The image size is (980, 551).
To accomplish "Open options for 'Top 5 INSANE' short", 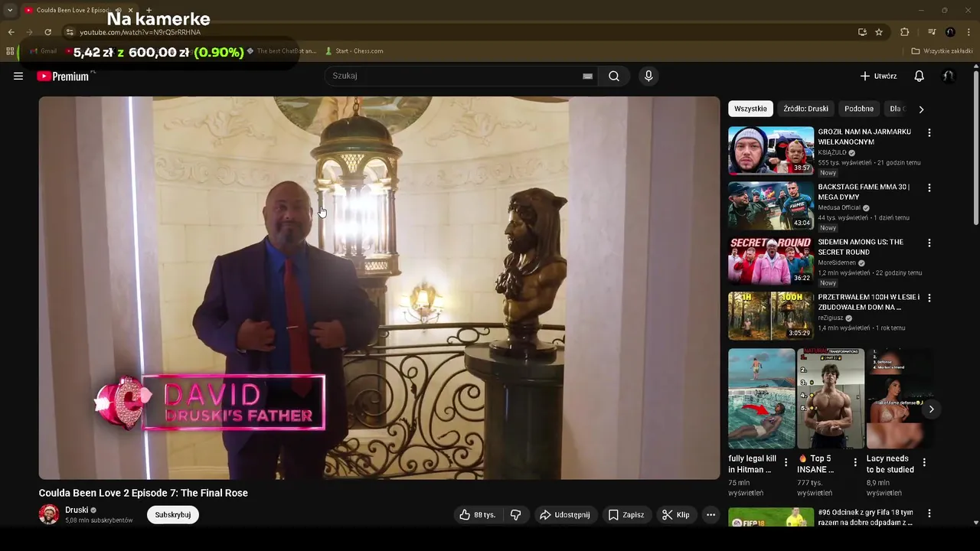I will click(x=855, y=462).
